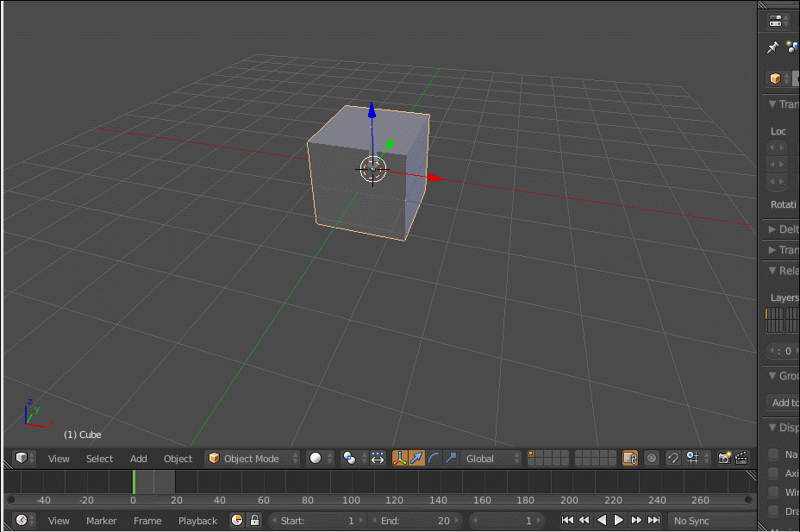Click the Relations layers grid
The image size is (800, 532).
(x=783, y=320)
